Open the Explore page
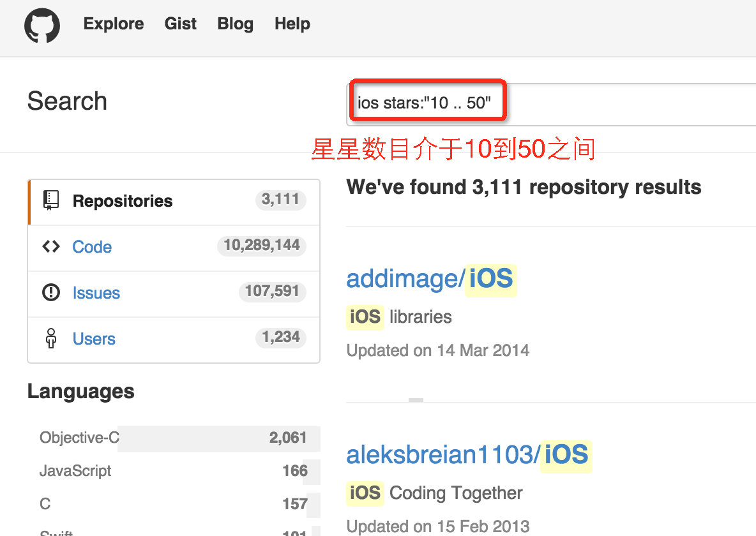Viewport: 756px width, 536px height. click(x=113, y=24)
